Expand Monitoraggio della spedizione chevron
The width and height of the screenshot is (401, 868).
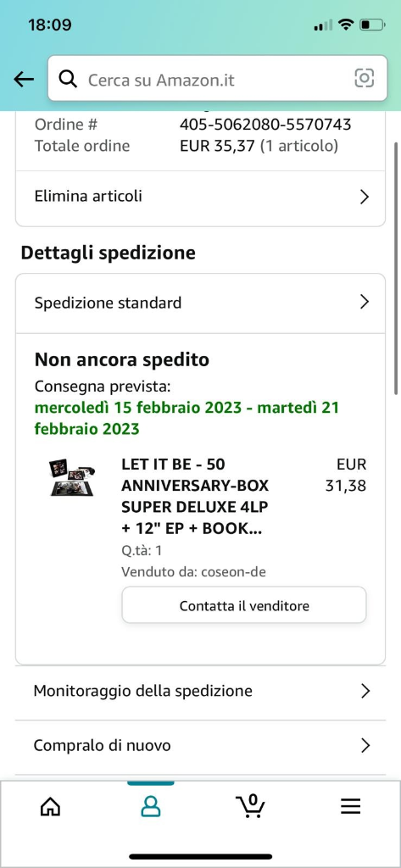365,691
